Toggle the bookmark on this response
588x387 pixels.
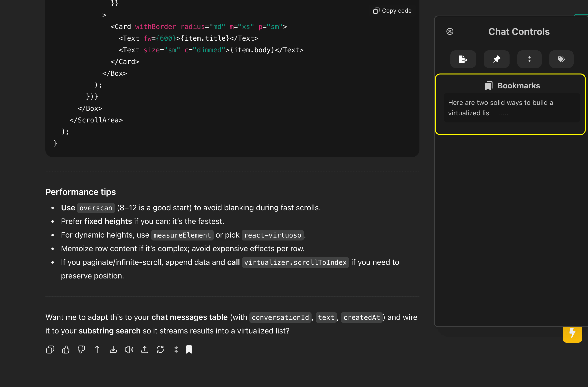[189, 350]
